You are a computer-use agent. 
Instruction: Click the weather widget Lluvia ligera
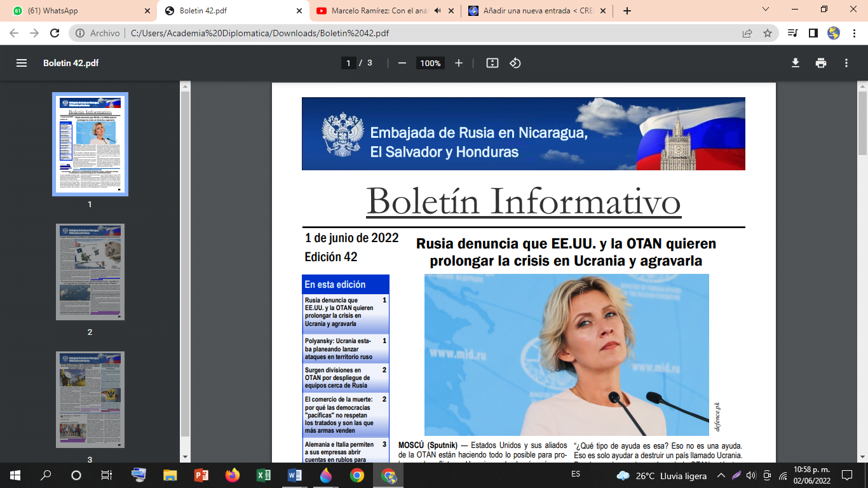(x=662, y=475)
